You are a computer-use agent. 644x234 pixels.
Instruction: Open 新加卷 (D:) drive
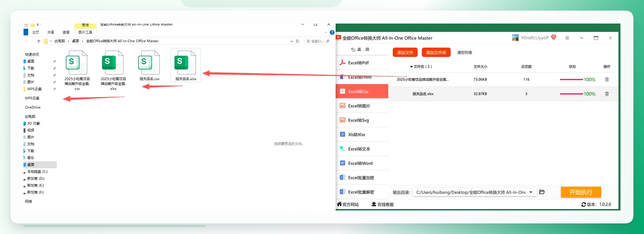36,178
